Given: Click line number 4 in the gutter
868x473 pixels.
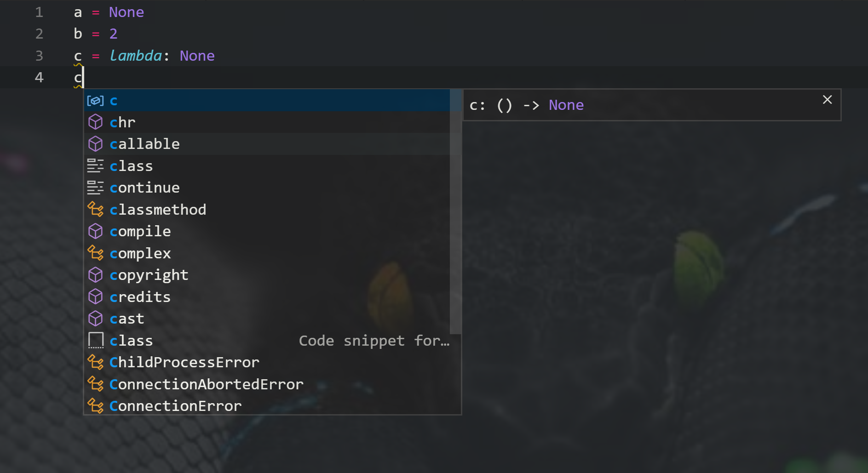Looking at the screenshot, I should pyautogui.click(x=39, y=77).
